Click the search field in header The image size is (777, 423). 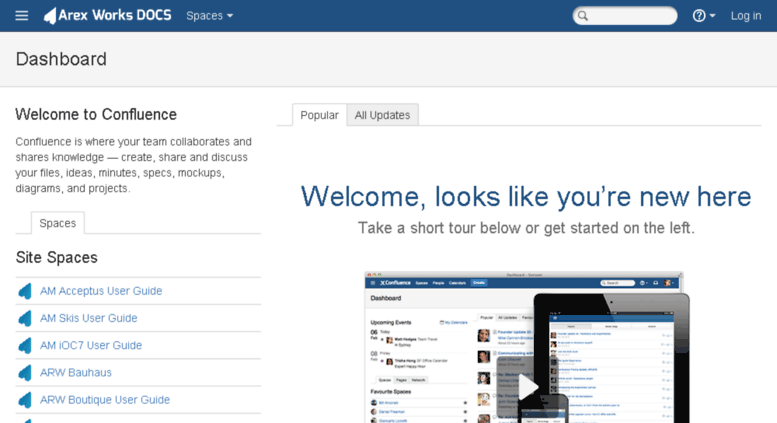pyautogui.click(x=625, y=16)
